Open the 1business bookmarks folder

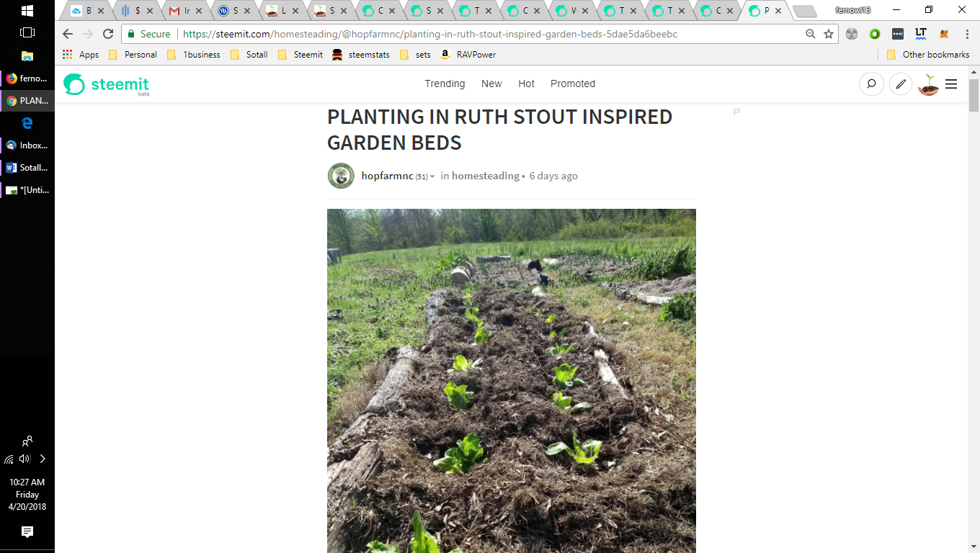pos(193,55)
